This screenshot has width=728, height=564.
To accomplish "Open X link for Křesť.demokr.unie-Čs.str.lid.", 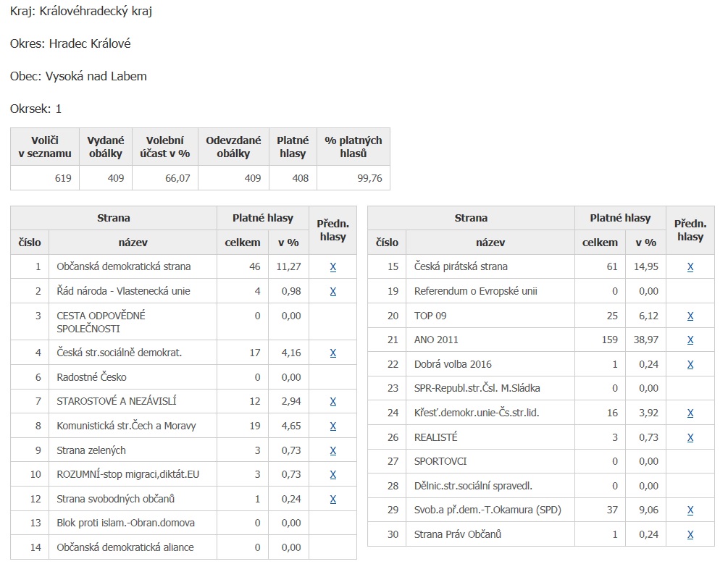I will coord(690,413).
